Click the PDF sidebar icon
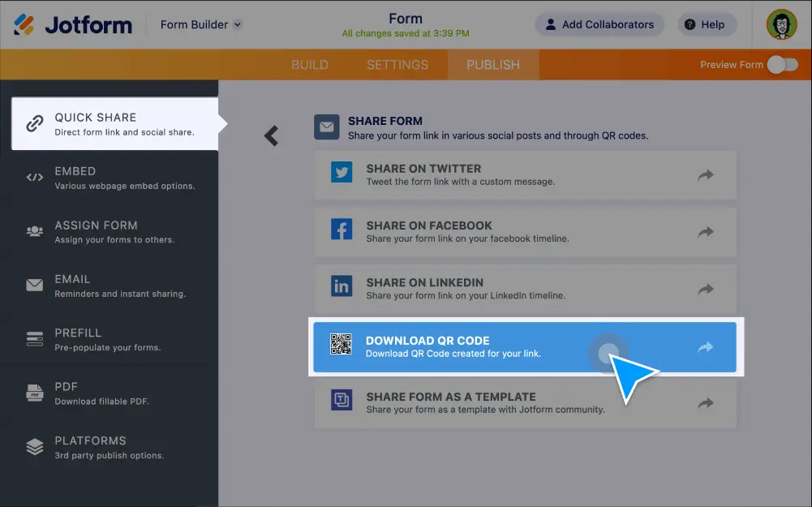Viewport: 812px width, 507px height. [x=34, y=393]
